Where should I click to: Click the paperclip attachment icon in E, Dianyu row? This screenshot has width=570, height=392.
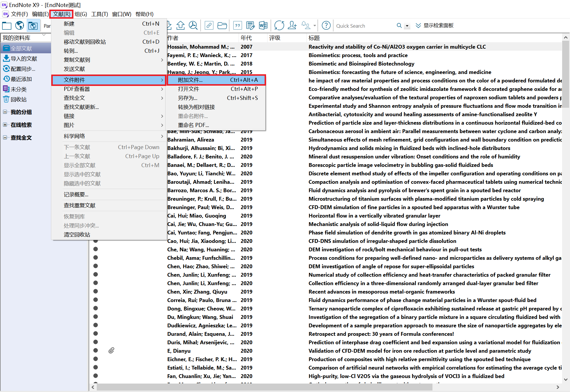pos(111,351)
